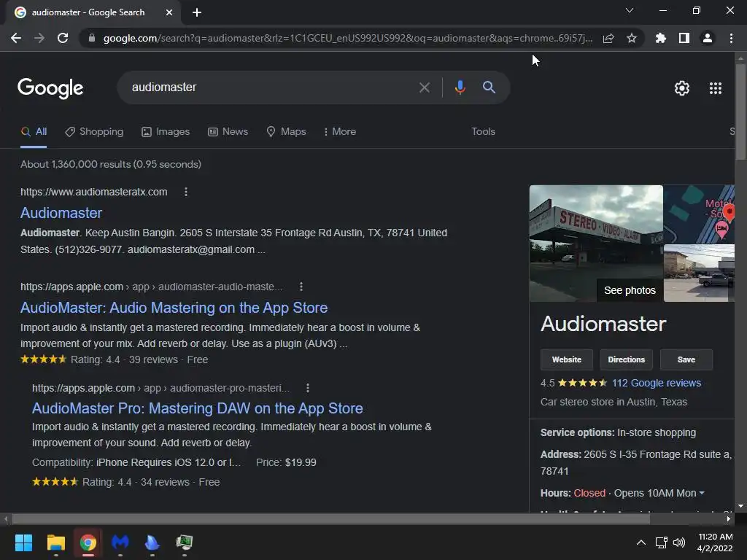Open search Tools options

click(483, 131)
